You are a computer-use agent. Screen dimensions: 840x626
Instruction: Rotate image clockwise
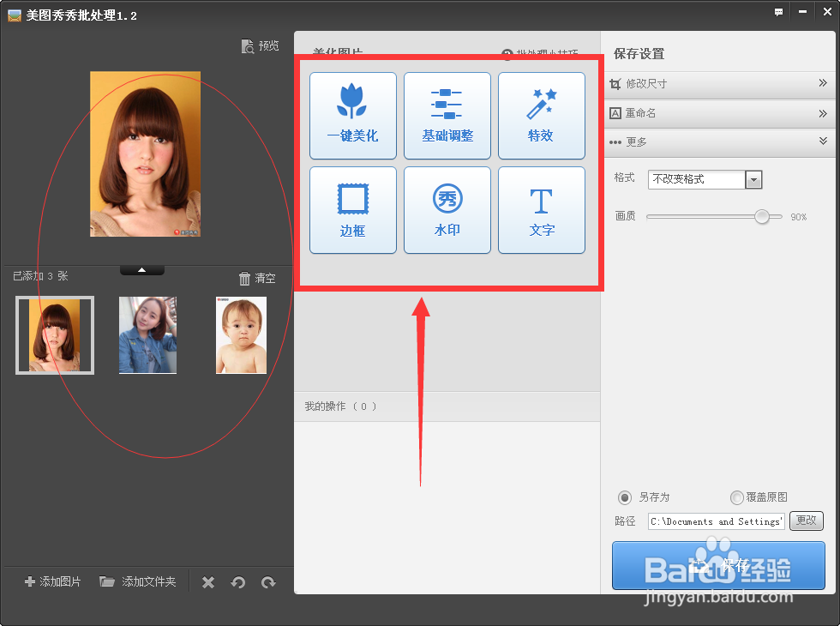click(268, 582)
